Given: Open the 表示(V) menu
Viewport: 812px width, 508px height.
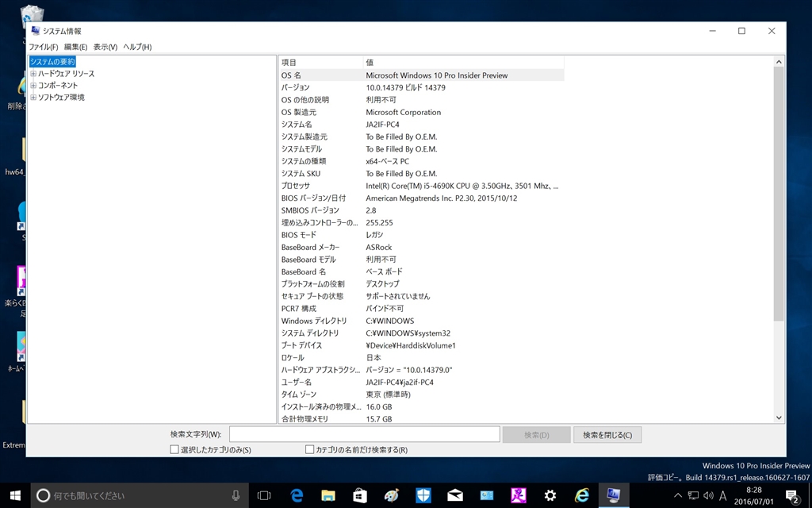Looking at the screenshot, I should pyautogui.click(x=105, y=47).
